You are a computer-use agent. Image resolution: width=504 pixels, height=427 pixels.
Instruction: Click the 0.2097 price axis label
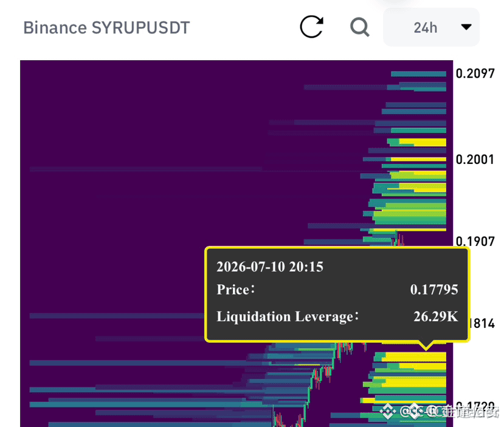click(475, 73)
